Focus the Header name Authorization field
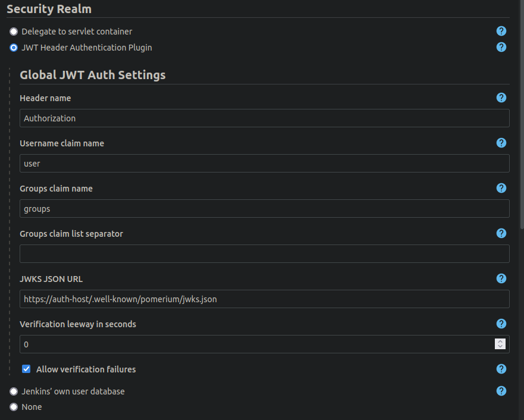This screenshot has width=524, height=420. (x=264, y=118)
